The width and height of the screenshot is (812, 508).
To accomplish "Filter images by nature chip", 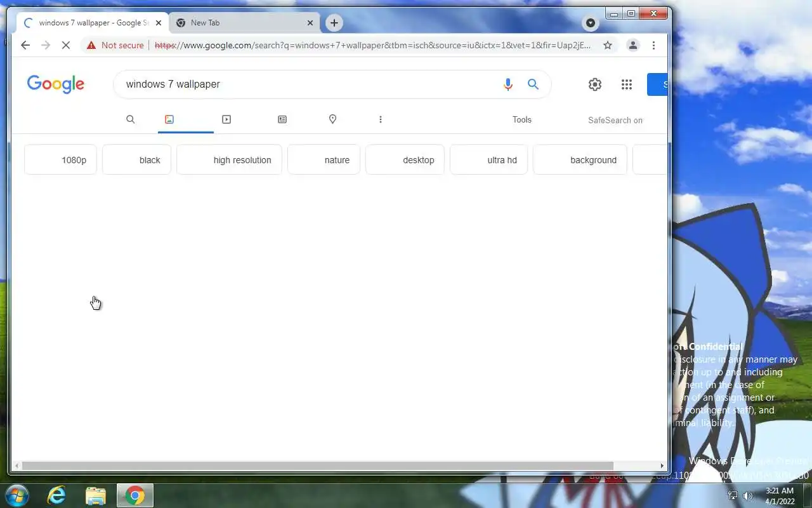I will point(324,160).
